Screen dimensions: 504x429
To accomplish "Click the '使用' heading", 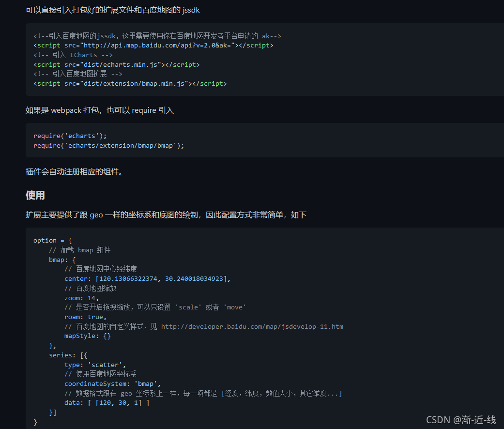I will 35,195.
